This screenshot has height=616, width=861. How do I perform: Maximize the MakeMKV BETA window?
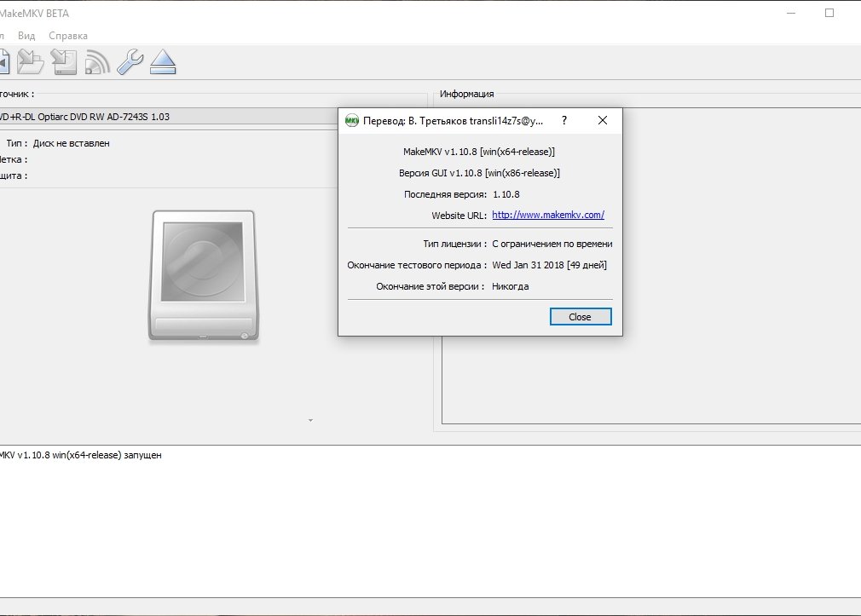pyautogui.click(x=829, y=13)
